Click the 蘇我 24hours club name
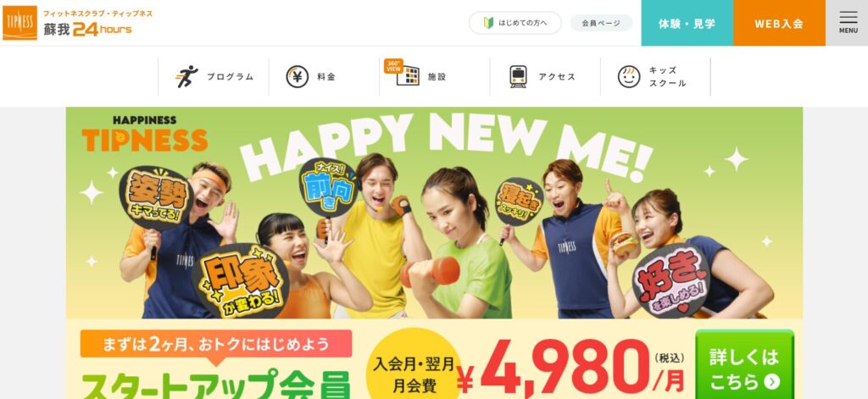Screen dimensions: 868x399 [87, 30]
